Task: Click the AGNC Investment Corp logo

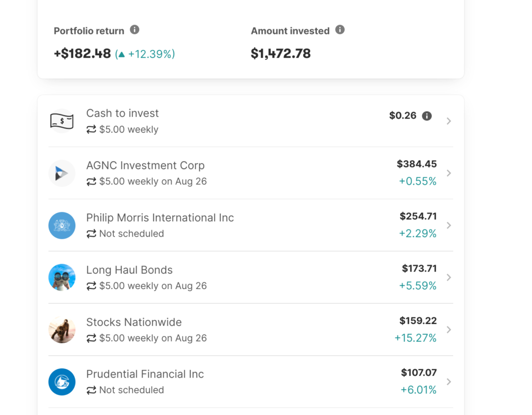Action: [62, 173]
